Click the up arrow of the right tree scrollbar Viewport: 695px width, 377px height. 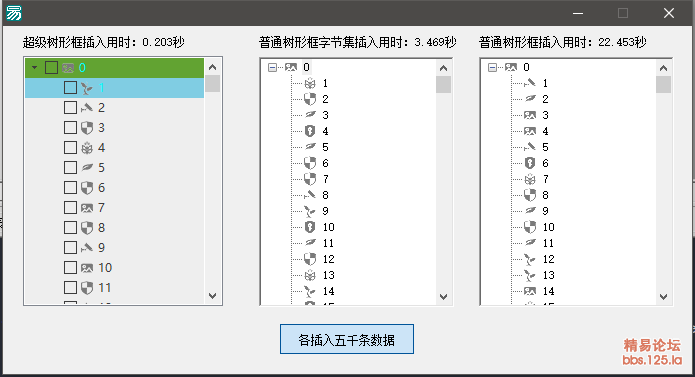click(x=663, y=68)
